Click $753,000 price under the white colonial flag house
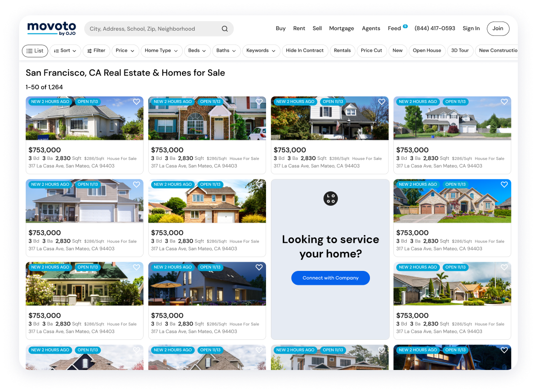The width and height of the screenshot is (536, 392). (x=290, y=150)
